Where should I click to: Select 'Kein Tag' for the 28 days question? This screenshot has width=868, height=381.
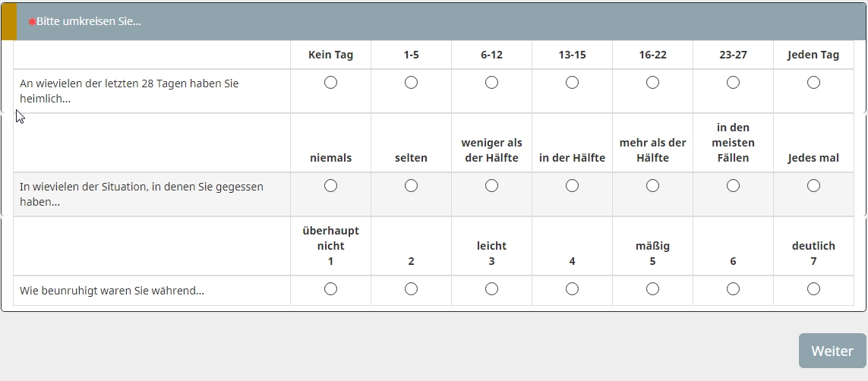(x=330, y=83)
